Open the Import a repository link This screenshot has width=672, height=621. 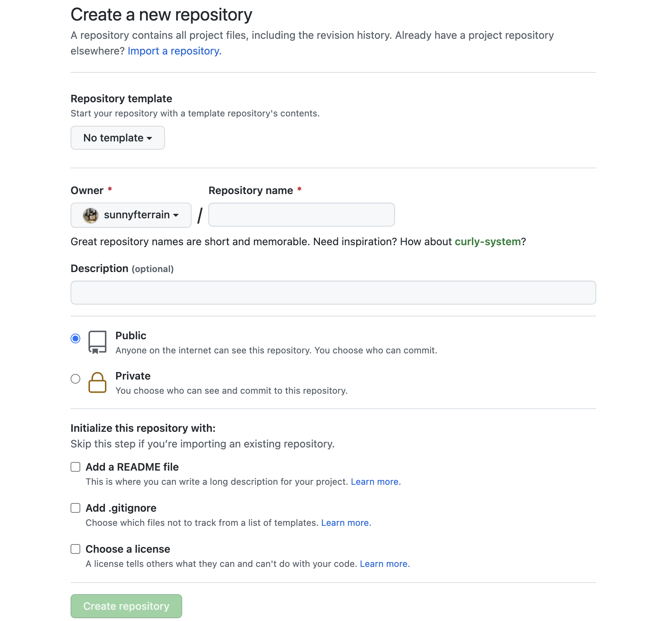(174, 51)
